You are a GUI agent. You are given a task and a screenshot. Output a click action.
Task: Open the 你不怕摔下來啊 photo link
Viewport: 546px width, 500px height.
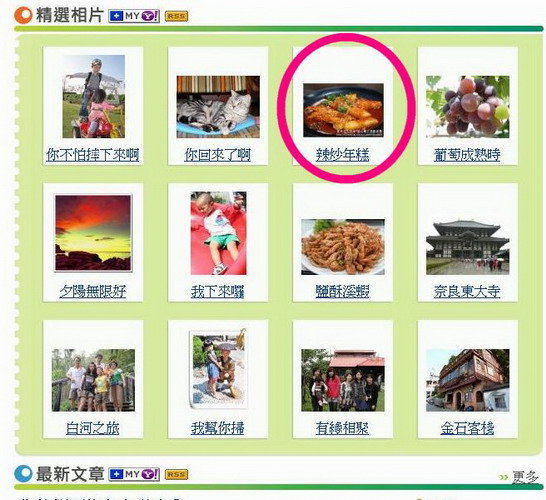click(93, 155)
